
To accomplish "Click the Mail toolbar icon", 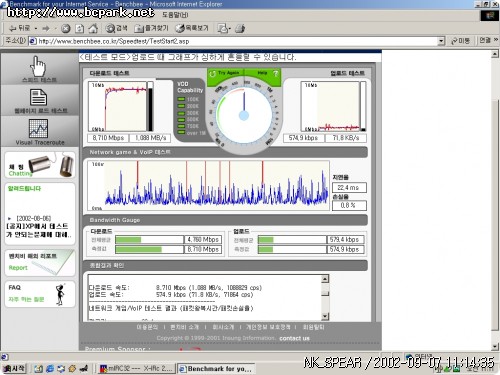I will click(x=223, y=29).
